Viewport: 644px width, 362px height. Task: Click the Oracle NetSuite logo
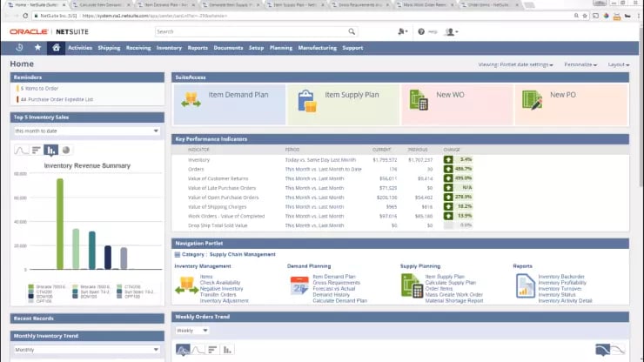pos(50,31)
